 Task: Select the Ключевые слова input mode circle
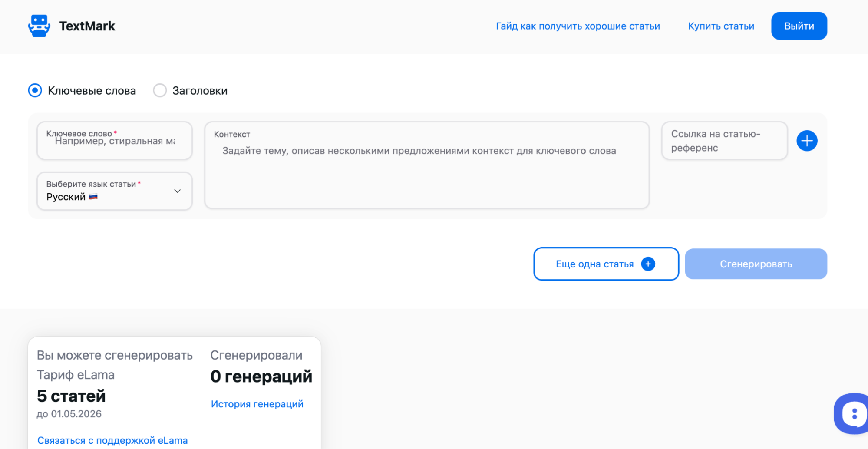point(35,90)
